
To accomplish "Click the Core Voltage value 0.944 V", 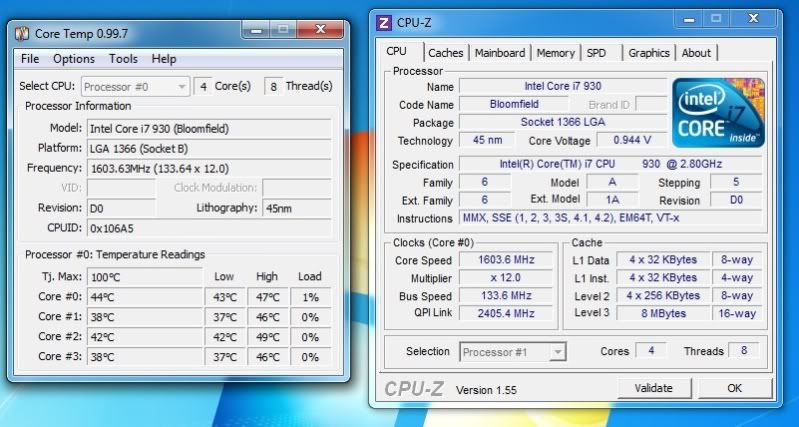I will pos(632,140).
